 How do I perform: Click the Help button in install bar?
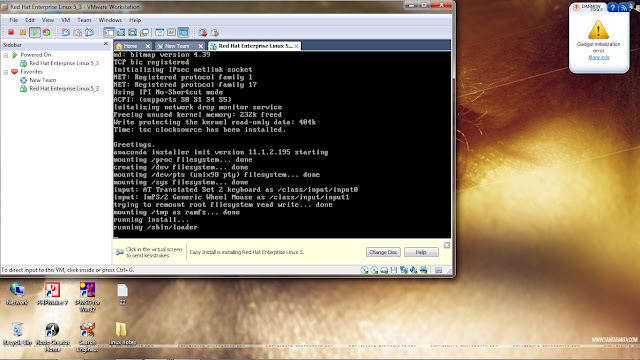click(x=421, y=252)
